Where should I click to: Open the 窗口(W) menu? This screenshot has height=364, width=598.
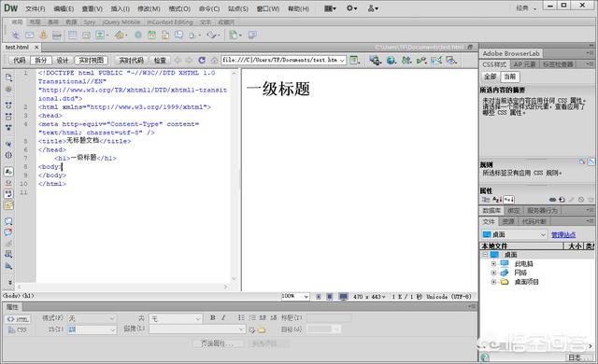tap(268, 8)
